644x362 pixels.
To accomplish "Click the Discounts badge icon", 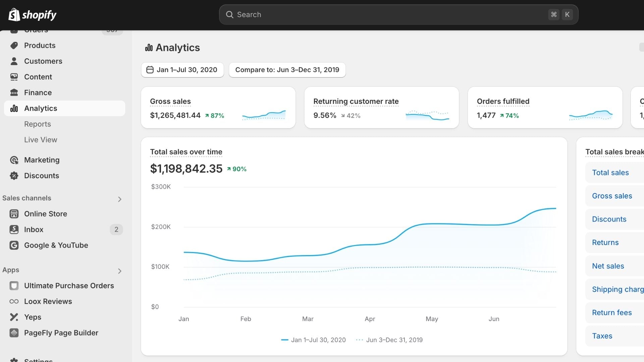I will click(x=14, y=176).
